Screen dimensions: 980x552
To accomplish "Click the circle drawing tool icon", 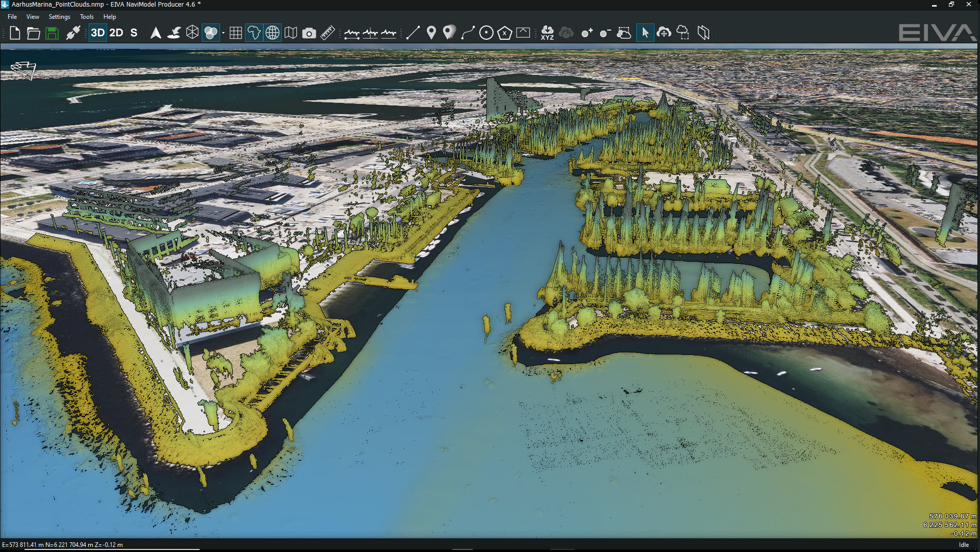I will click(486, 33).
